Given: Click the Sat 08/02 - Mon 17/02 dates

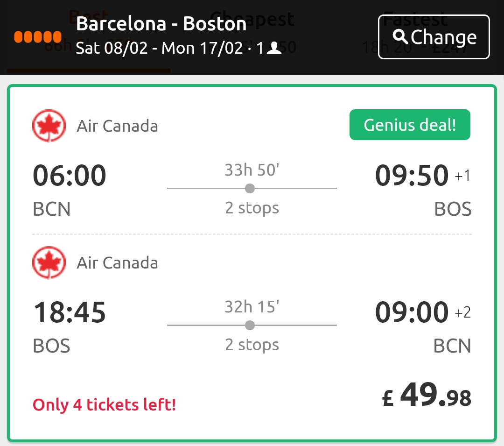Looking at the screenshot, I should click(159, 48).
